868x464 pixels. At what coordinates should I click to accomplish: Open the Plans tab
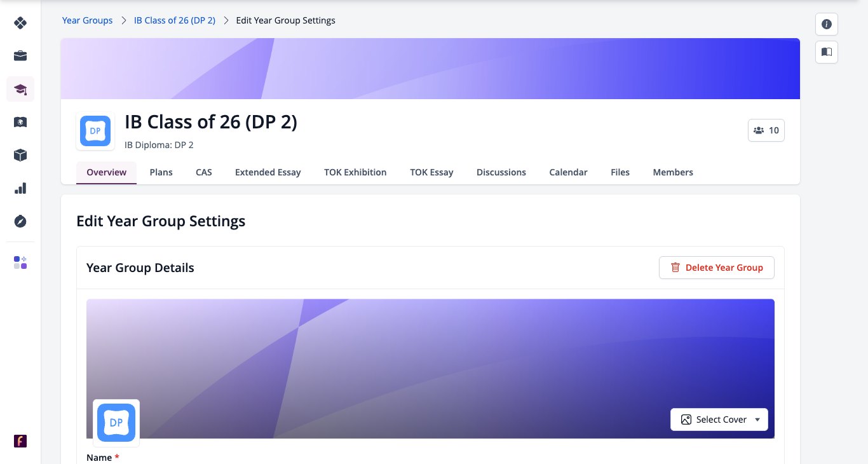click(161, 172)
